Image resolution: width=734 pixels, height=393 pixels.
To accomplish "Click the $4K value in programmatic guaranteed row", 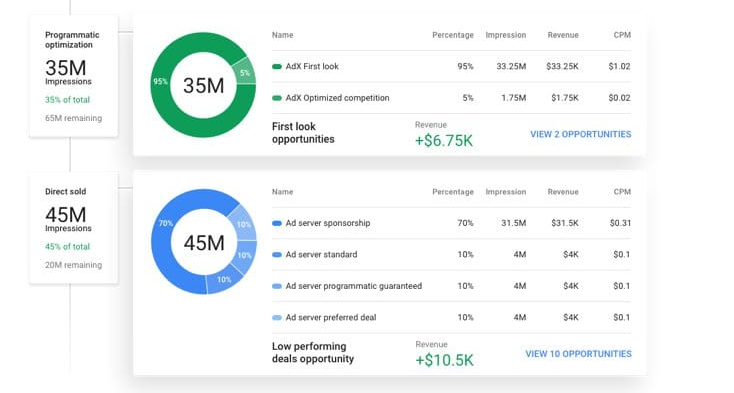I will point(571,286).
